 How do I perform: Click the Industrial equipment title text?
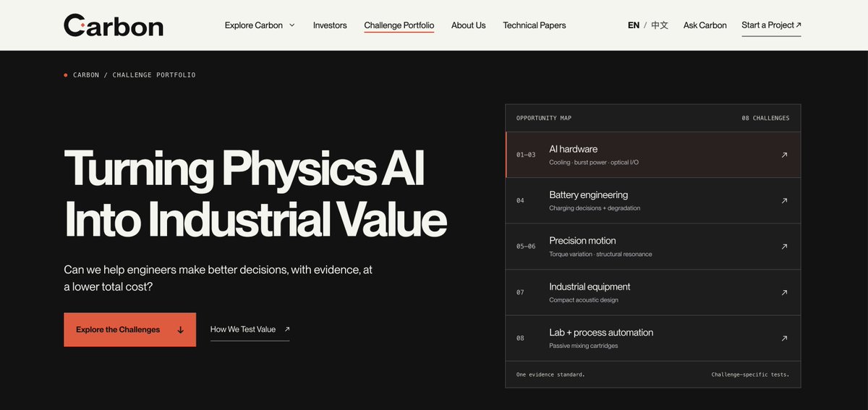[x=590, y=287]
